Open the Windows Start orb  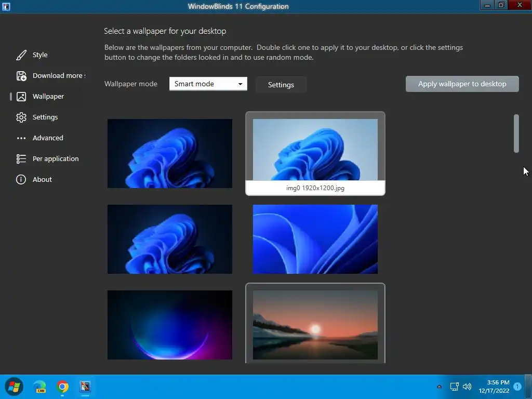(x=14, y=387)
